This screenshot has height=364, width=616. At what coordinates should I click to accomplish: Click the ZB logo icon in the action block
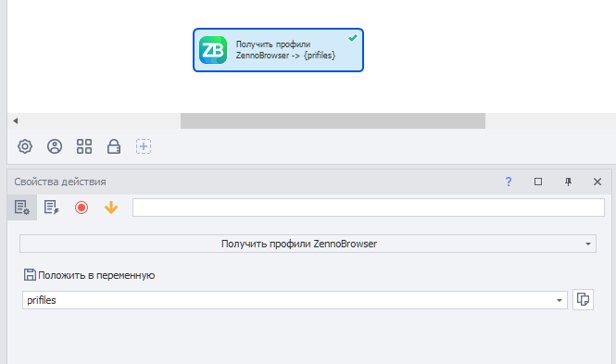(x=213, y=50)
